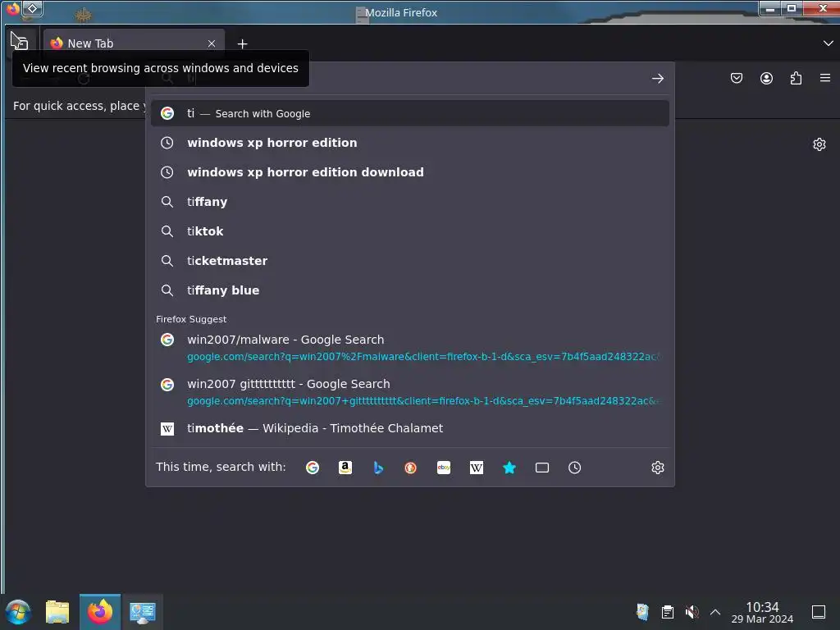Image resolution: width=840 pixels, height=630 pixels.
Task: Open Timothée Chalamet Wikipedia suggestion
Action: point(410,428)
